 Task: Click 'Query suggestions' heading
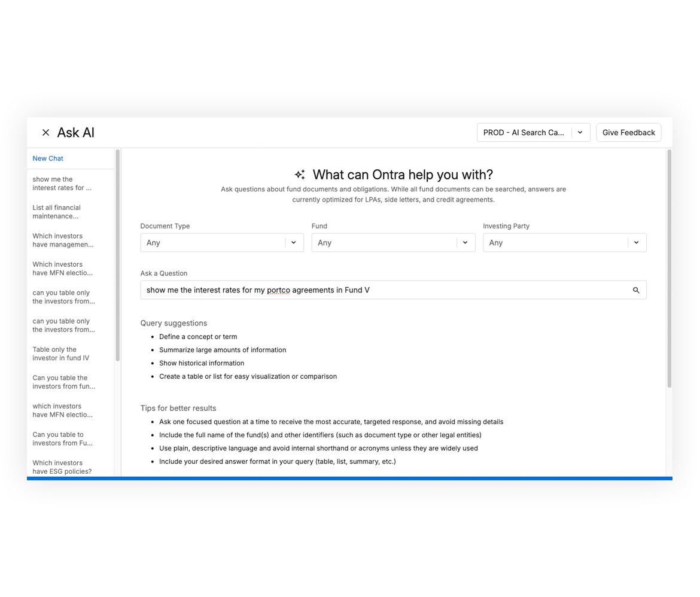coord(174,323)
